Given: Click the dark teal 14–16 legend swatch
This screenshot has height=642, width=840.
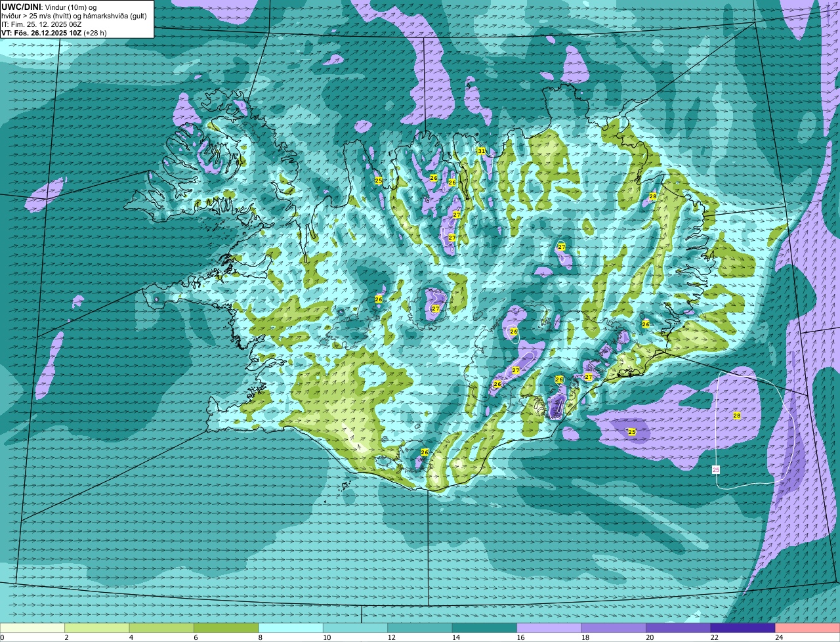Looking at the screenshot, I should click(x=486, y=628).
